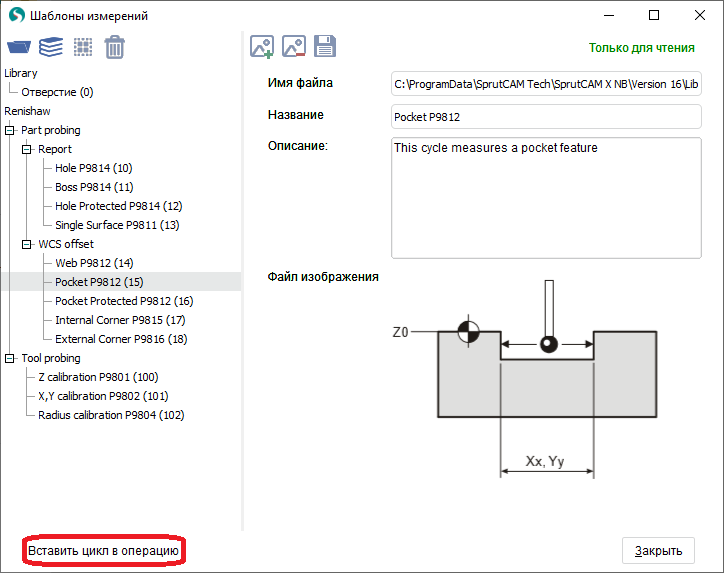Viewport: 724px width, 573px height.
Task: Click the open folder icon
Action: (x=19, y=47)
